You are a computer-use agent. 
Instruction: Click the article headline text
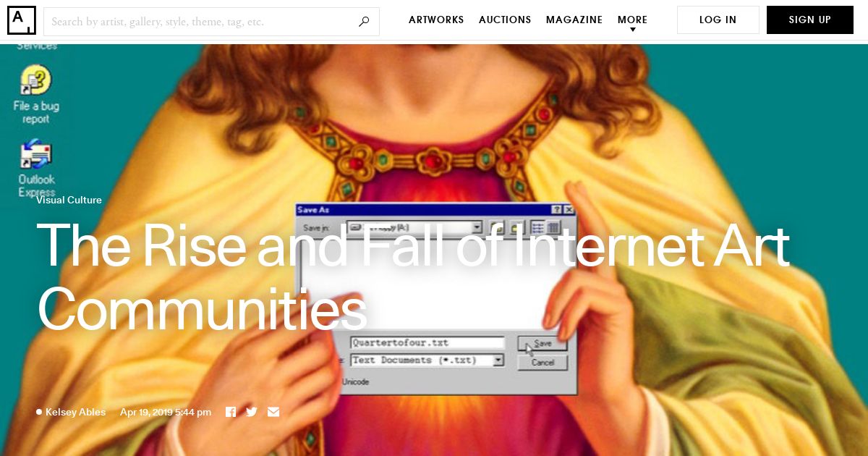(412, 278)
